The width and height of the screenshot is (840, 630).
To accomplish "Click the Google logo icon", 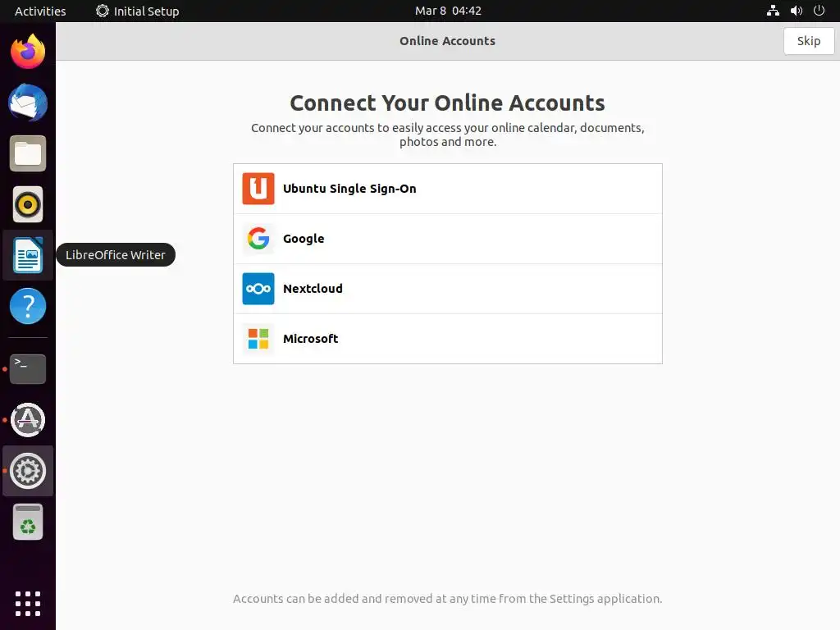I will pyautogui.click(x=258, y=239).
